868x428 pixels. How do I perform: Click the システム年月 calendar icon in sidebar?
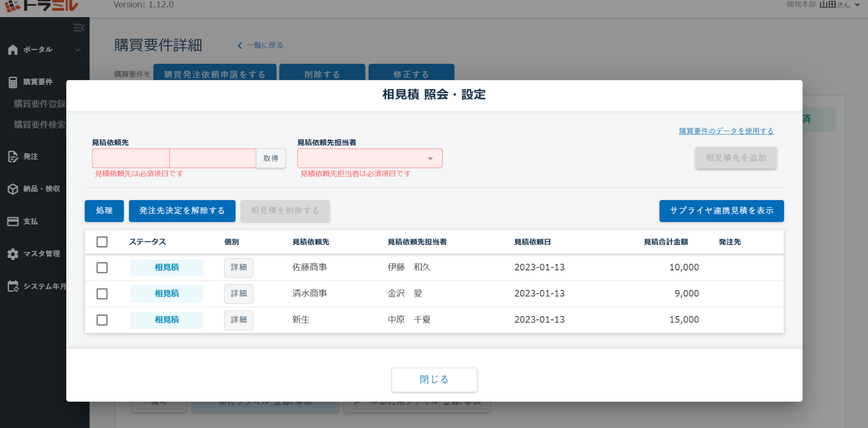coord(13,286)
